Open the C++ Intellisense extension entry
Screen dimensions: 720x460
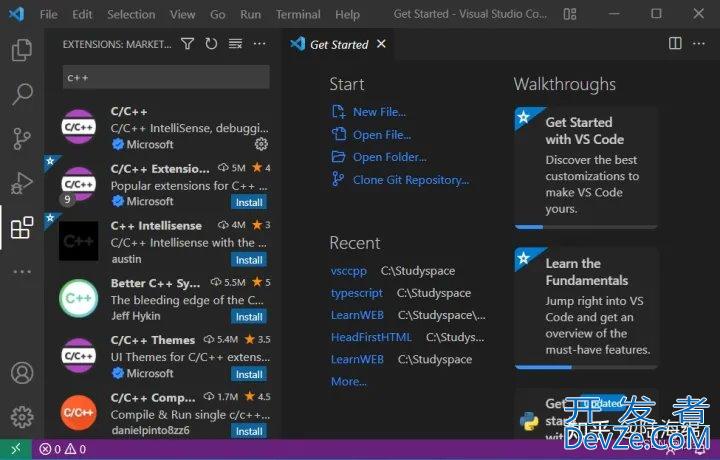click(x=163, y=242)
